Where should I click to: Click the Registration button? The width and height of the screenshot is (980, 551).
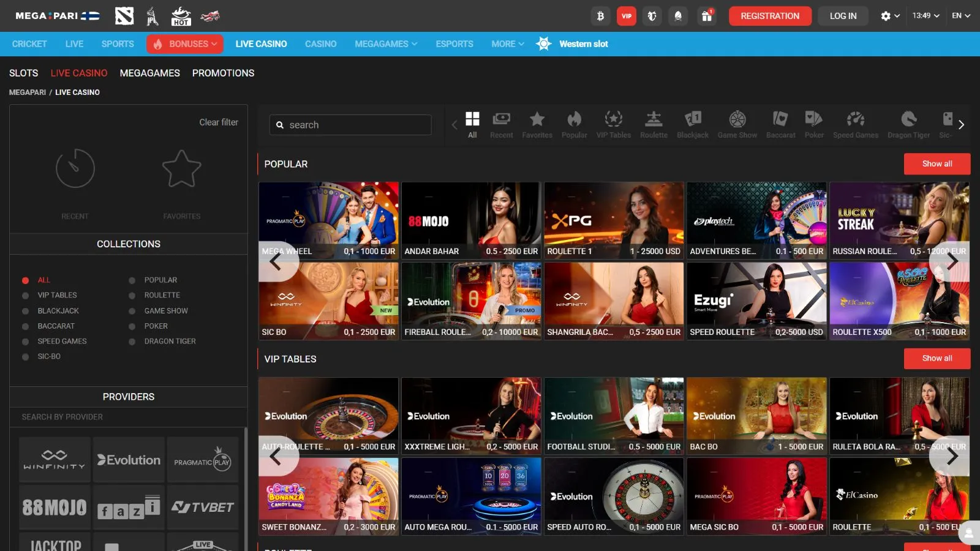tap(770, 16)
